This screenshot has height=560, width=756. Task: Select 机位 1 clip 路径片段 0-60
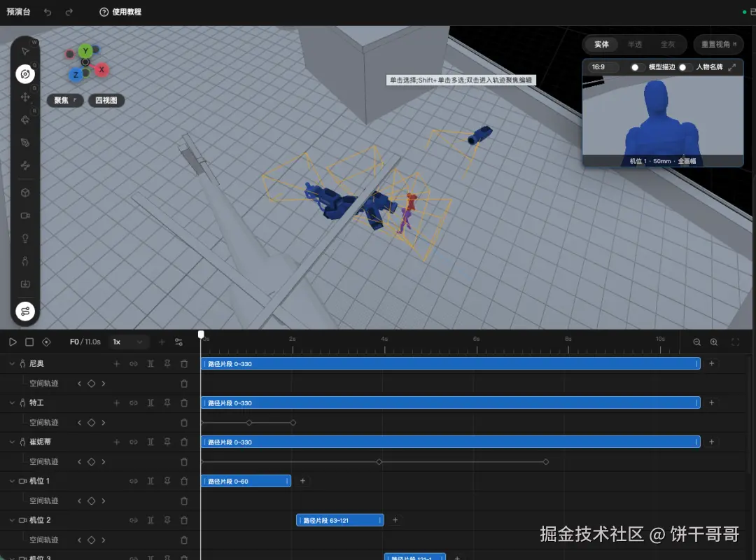(x=246, y=481)
